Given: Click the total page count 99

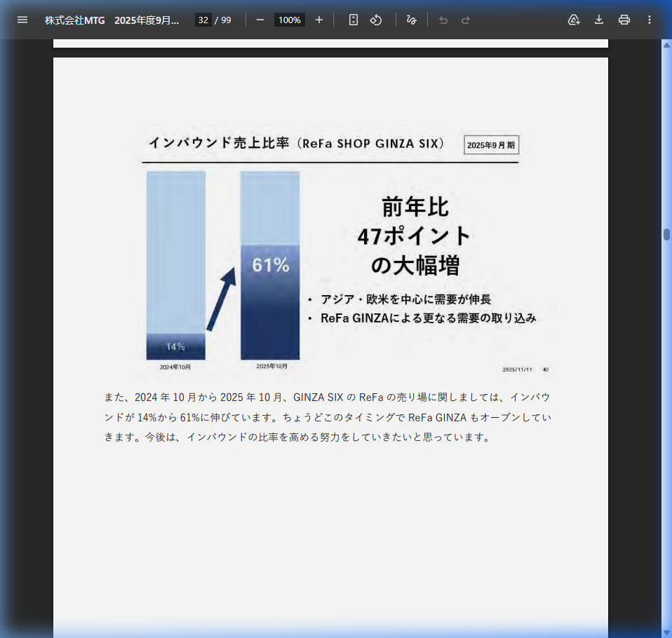Looking at the screenshot, I should 226,20.
